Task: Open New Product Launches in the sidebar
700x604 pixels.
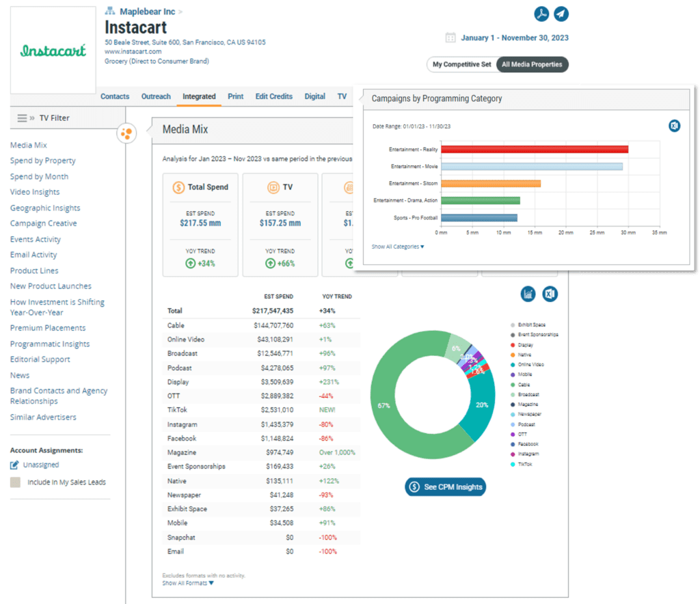Action: (51, 286)
